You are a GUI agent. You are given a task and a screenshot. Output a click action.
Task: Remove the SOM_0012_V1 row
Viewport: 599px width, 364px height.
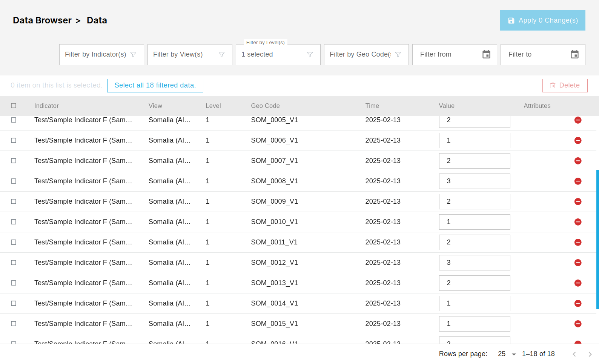[x=577, y=263]
